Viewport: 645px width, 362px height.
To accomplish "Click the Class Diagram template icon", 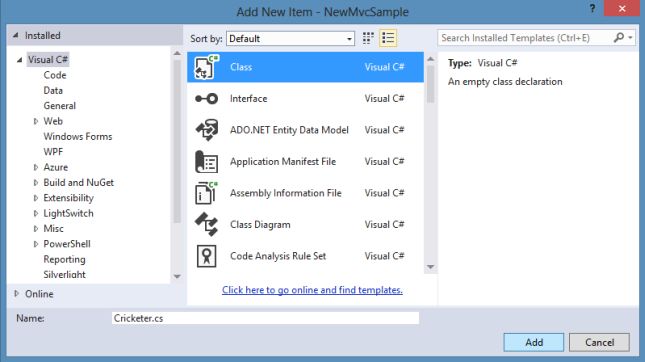I will coord(206,225).
